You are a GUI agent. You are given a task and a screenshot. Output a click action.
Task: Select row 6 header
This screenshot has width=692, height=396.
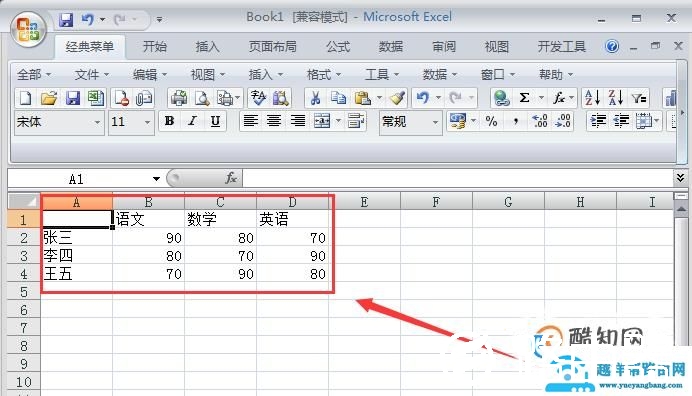24,310
